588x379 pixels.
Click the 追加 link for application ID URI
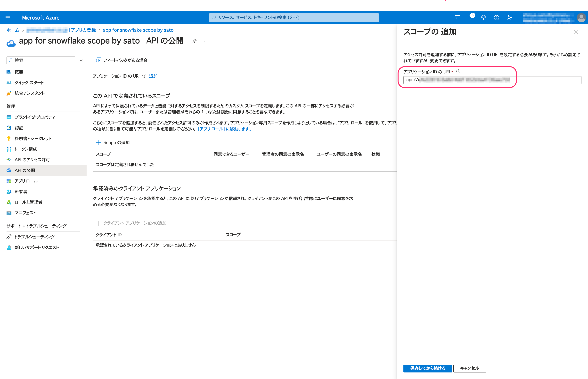click(153, 76)
